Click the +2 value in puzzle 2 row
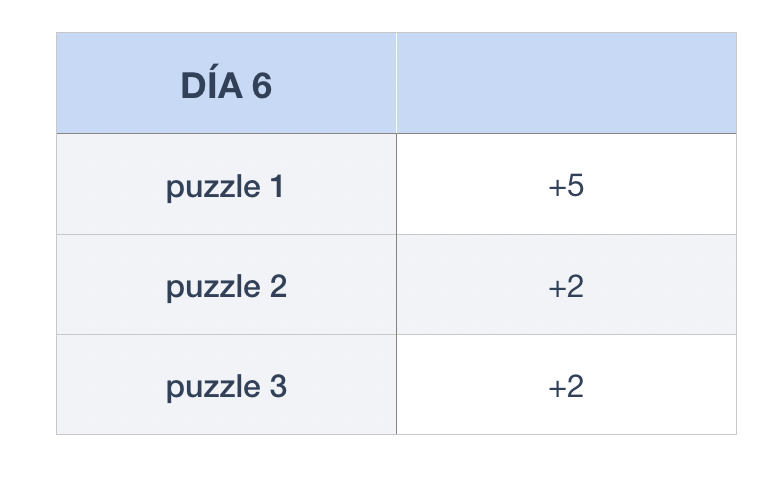This screenshot has width=773, height=482. pyautogui.click(x=566, y=286)
